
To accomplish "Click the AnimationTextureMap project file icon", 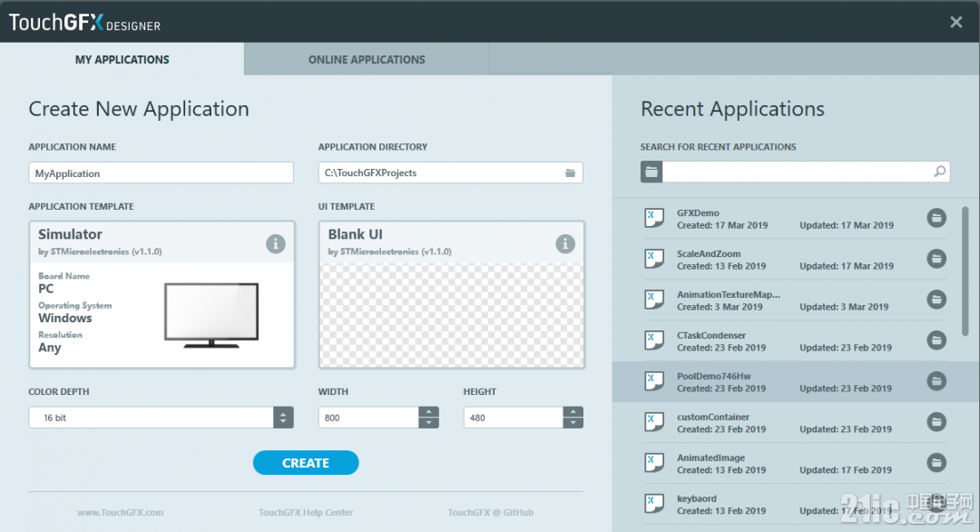I will (653, 300).
